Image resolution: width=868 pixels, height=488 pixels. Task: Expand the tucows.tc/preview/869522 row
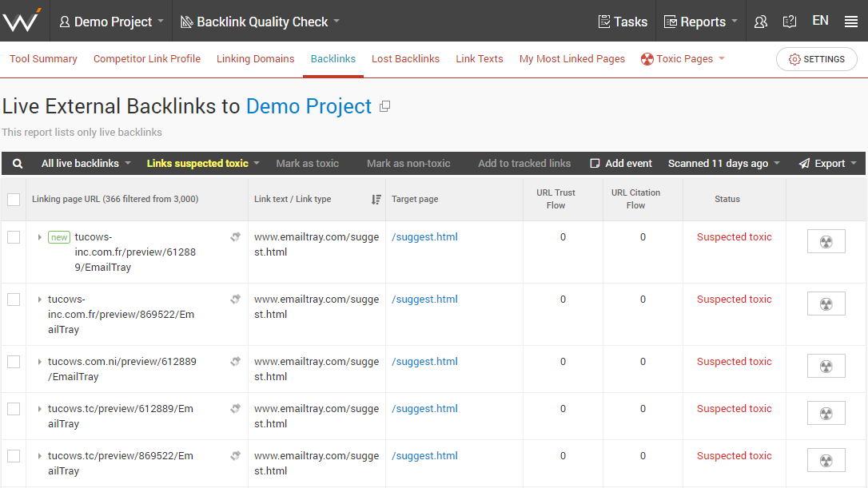(x=39, y=456)
